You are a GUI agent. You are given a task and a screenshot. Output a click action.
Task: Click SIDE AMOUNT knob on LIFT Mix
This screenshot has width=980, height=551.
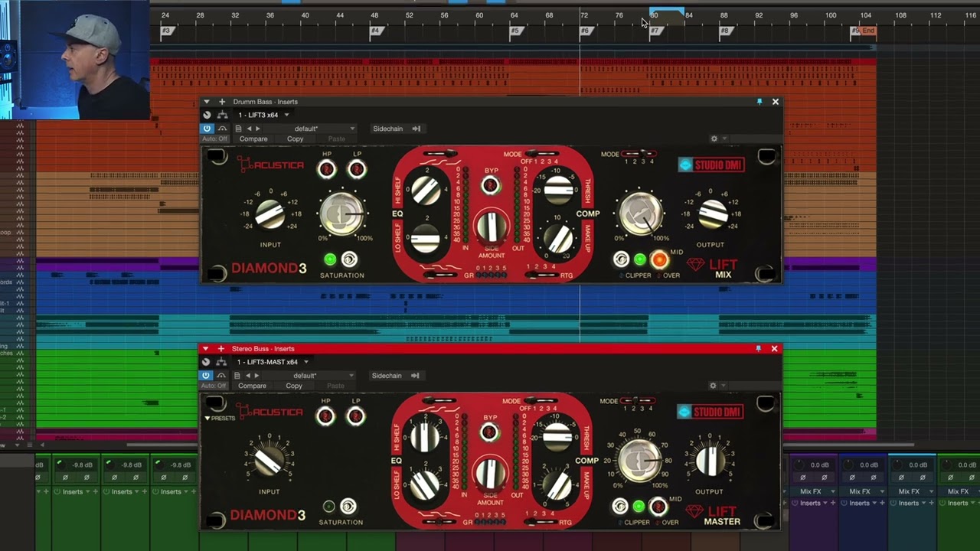(x=492, y=227)
